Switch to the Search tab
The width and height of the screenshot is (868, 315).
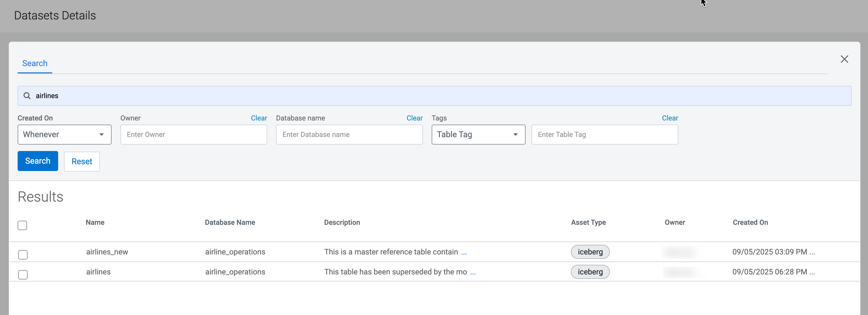click(x=35, y=63)
